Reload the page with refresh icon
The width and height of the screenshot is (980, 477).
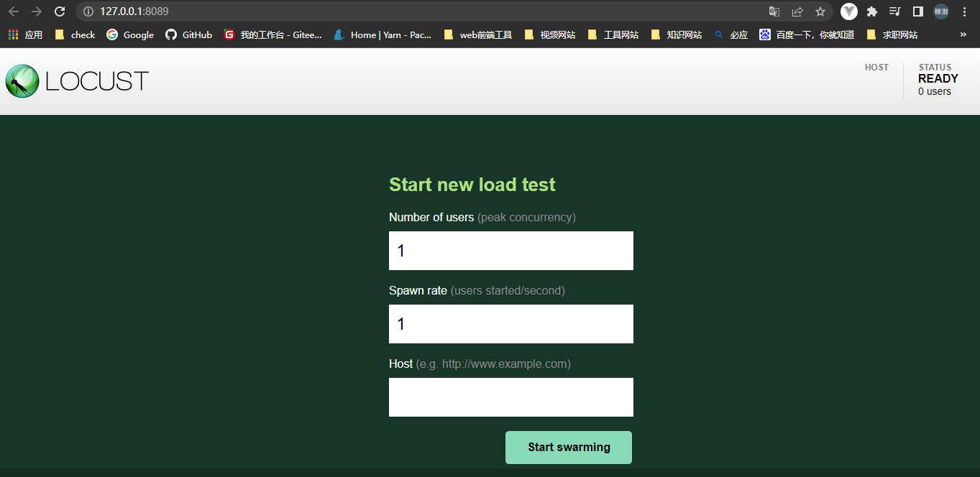(x=60, y=11)
